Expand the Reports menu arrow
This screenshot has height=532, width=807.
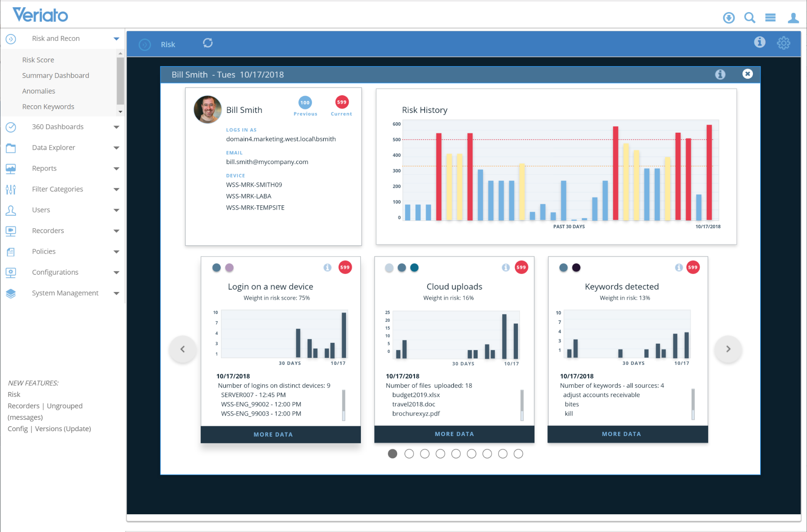116,169
